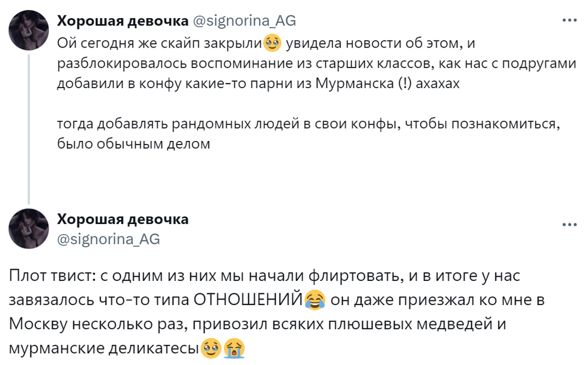Open the "Хорошая девочка" name in the top tweet
The image size is (588, 365).
[x=122, y=21]
